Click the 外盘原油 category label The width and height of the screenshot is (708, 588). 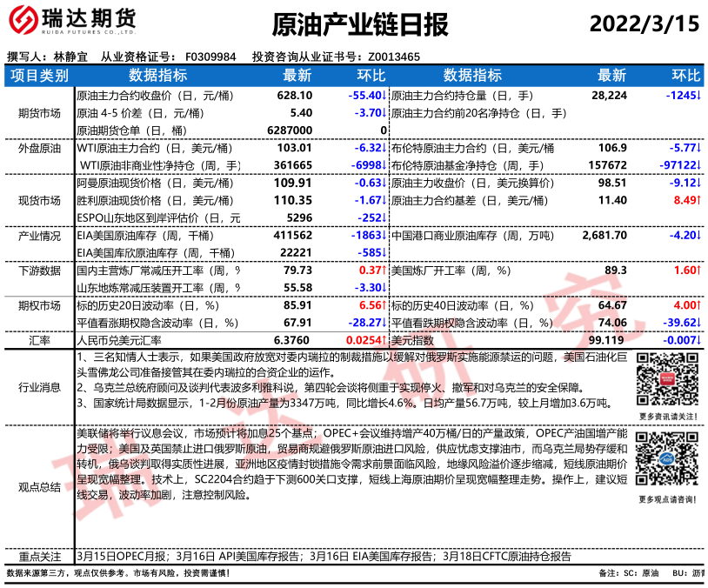pyautogui.click(x=39, y=148)
